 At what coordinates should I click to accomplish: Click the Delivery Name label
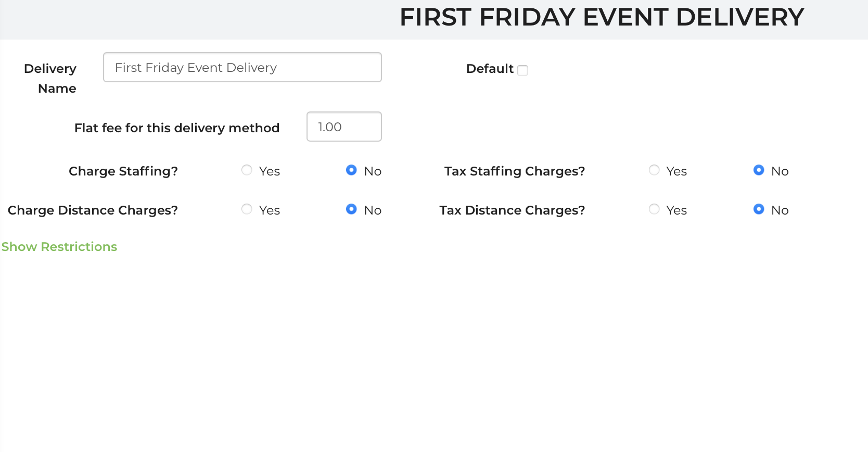[50, 78]
